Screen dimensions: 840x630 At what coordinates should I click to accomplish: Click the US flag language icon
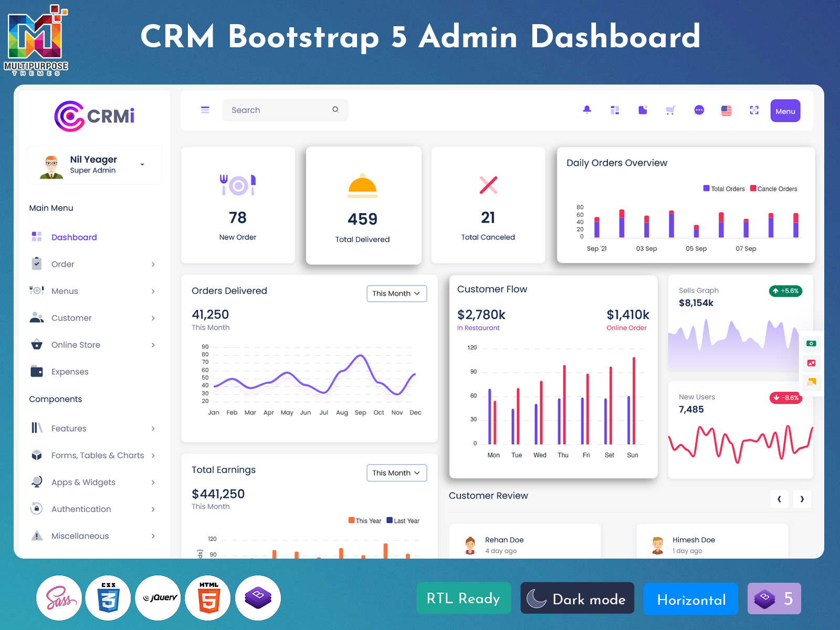point(727,110)
